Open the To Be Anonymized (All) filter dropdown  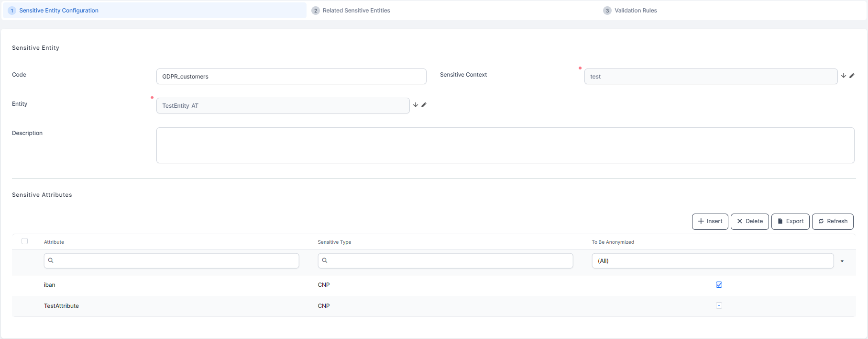point(842,261)
